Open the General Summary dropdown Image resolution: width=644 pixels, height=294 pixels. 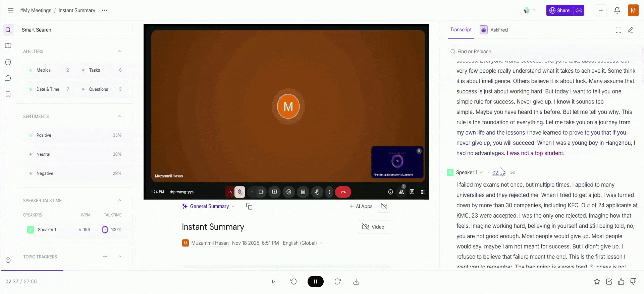pyautogui.click(x=209, y=206)
